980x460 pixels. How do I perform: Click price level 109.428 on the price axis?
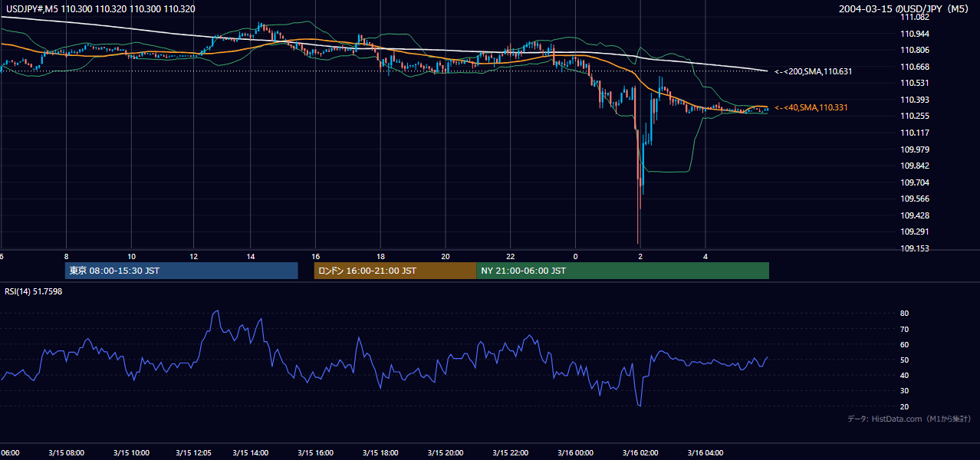[x=916, y=215]
